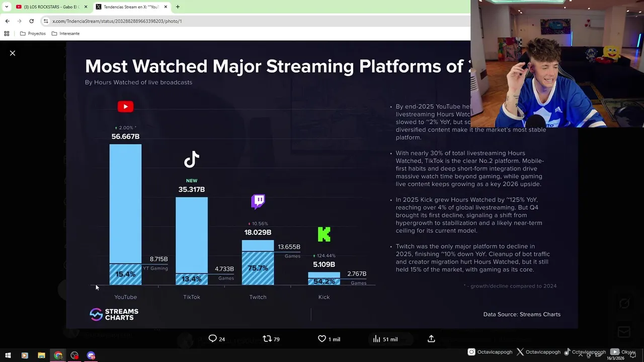Open site information icon in address bar
Screen dimensions: 644x362
coord(46,21)
